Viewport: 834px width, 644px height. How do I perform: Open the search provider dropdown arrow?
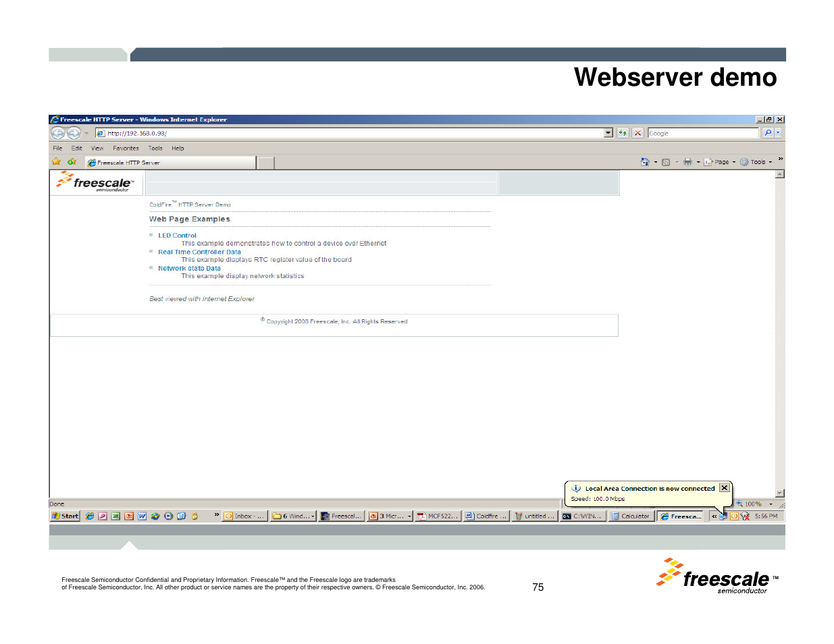[778, 133]
